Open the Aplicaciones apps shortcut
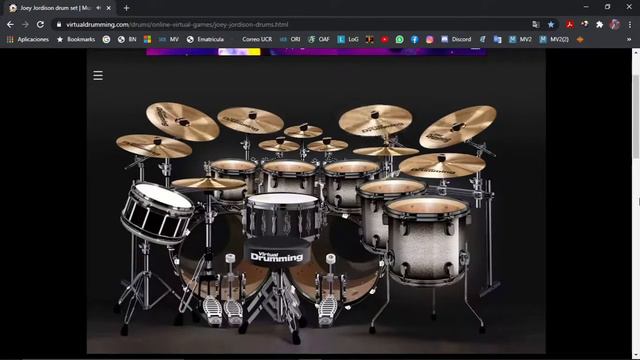 click(x=28, y=39)
